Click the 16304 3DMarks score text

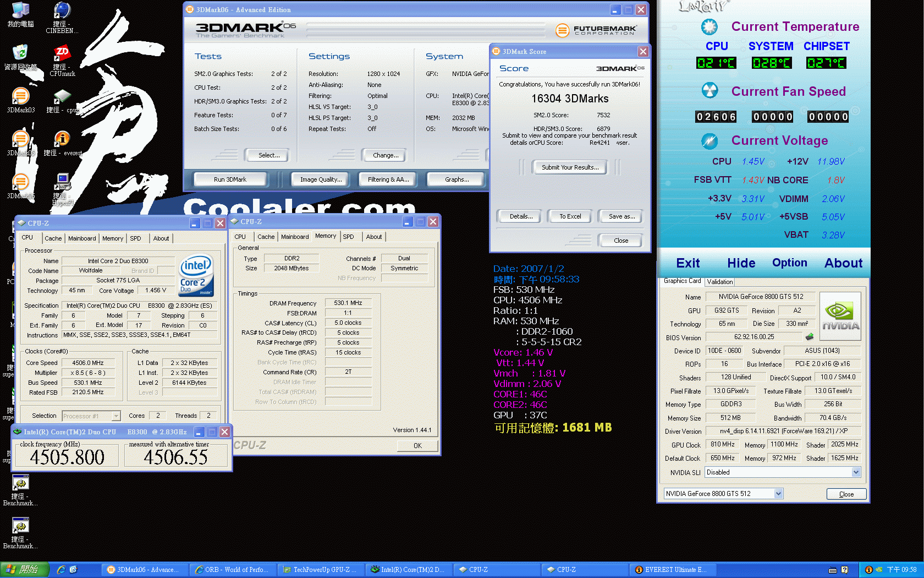570,99
